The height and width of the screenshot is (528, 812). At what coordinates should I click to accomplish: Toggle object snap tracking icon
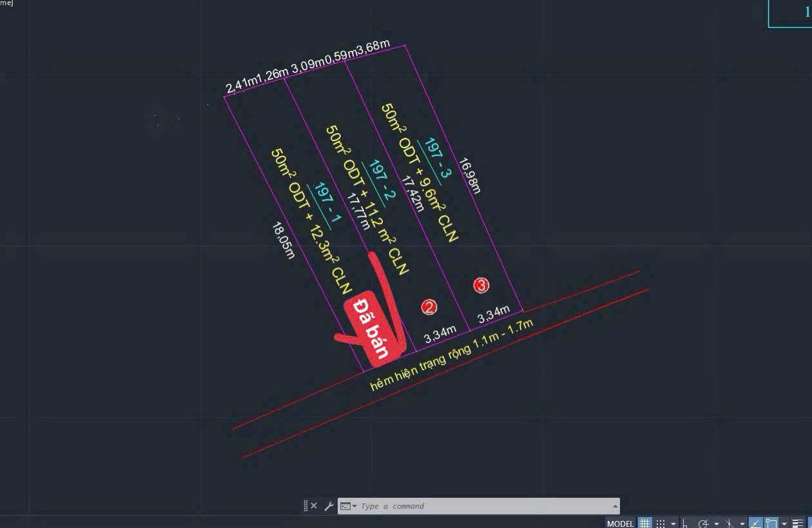click(x=756, y=523)
